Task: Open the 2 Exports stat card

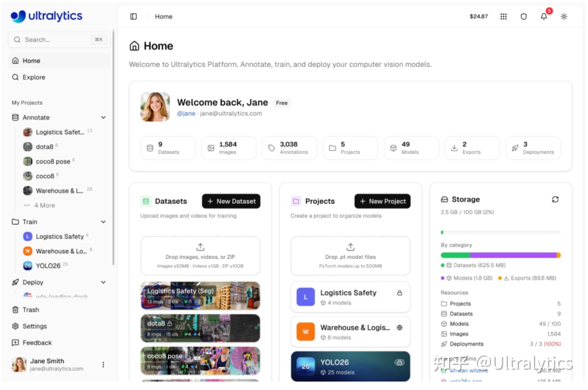Action: tap(472, 148)
